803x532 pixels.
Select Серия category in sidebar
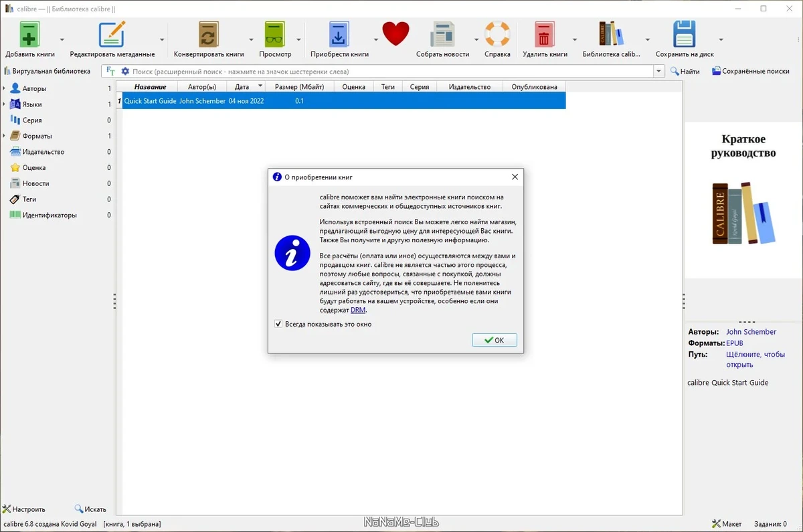(31, 120)
